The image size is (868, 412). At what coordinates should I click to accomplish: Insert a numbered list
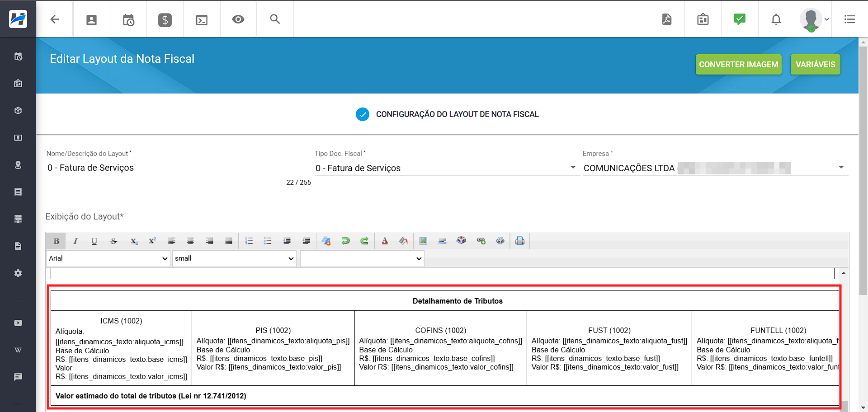249,241
